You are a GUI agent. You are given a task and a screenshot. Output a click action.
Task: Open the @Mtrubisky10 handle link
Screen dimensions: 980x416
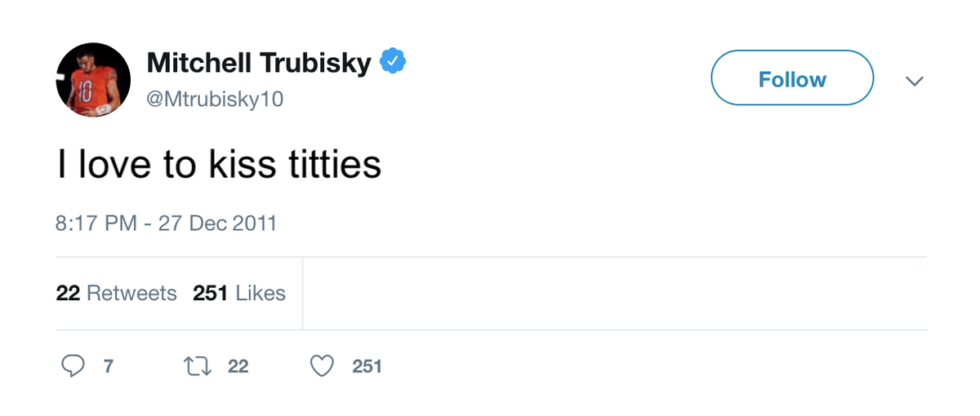(x=215, y=99)
